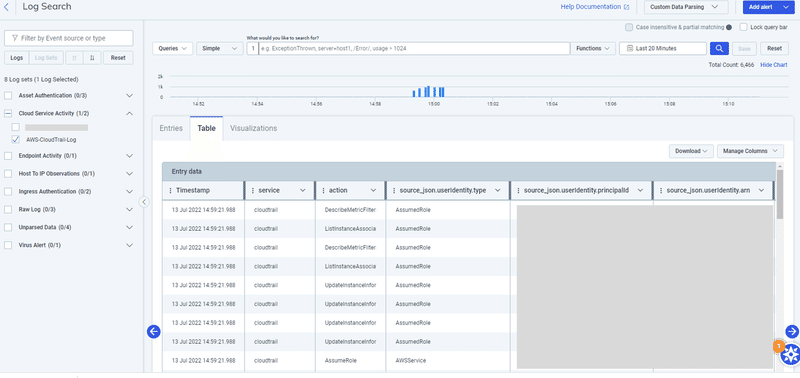The height and width of the screenshot is (378, 800).
Task: Select the Table tab
Action: point(206,128)
